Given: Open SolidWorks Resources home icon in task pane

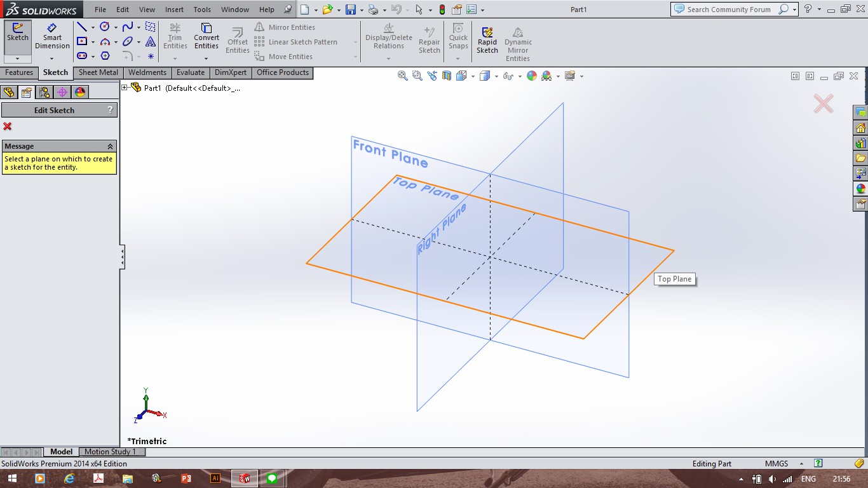Looking at the screenshot, I should coord(861,128).
